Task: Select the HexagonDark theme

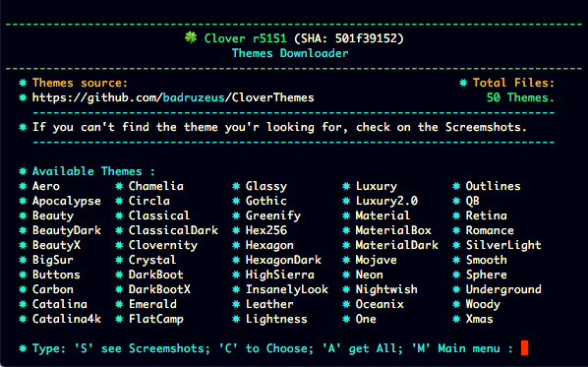Action: point(283,261)
